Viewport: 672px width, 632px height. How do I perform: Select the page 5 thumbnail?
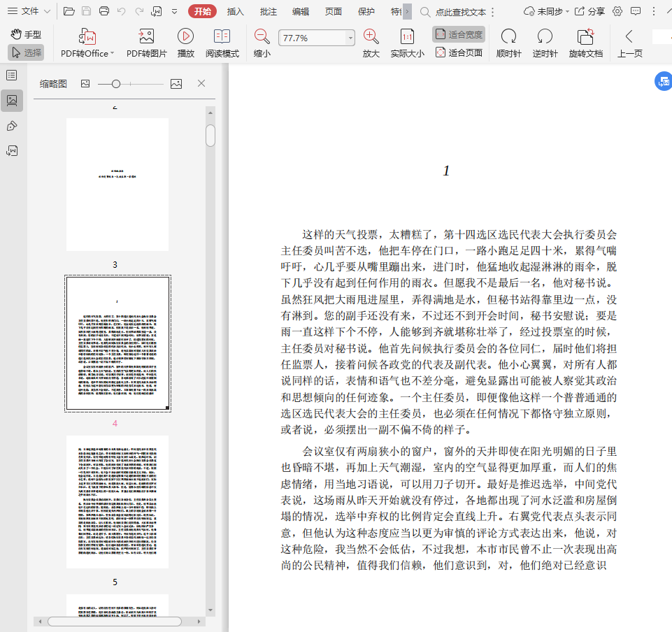point(117,502)
